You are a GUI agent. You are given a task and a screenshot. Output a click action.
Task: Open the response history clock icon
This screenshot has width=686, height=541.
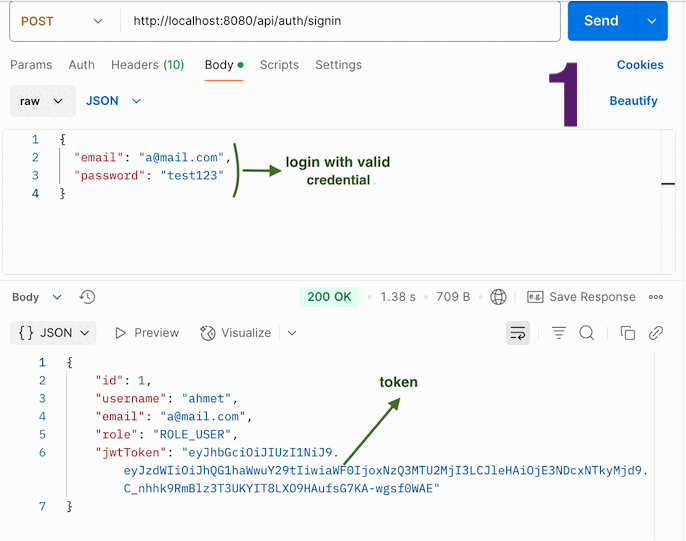point(87,297)
